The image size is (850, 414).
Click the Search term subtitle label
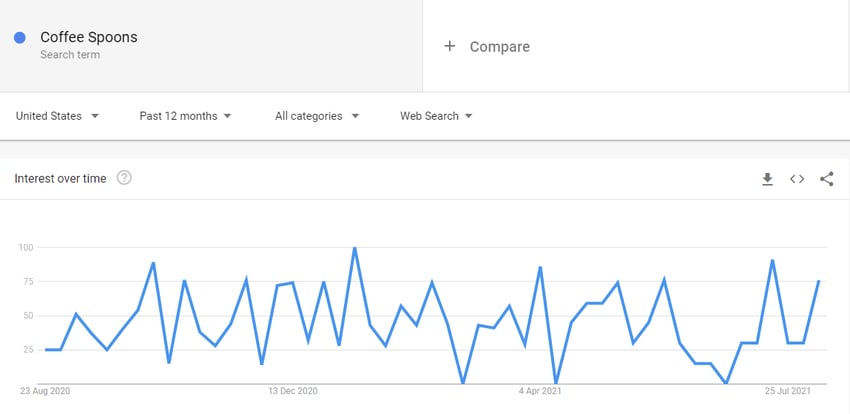(x=70, y=55)
